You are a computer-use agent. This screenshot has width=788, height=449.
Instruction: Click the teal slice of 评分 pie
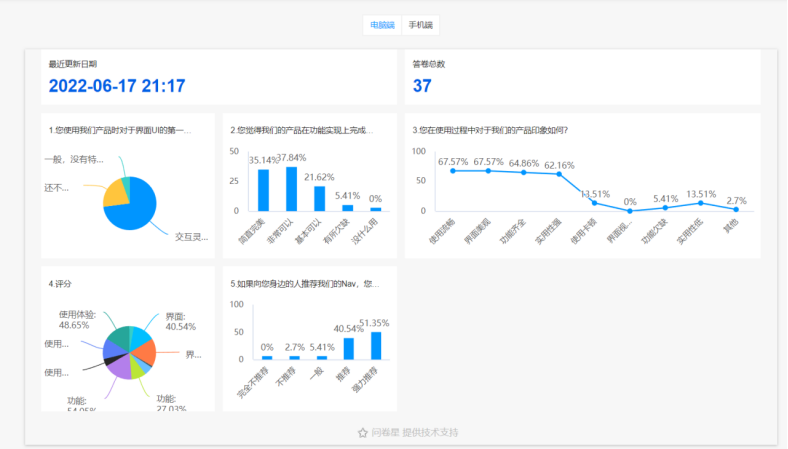click(118, 337)
